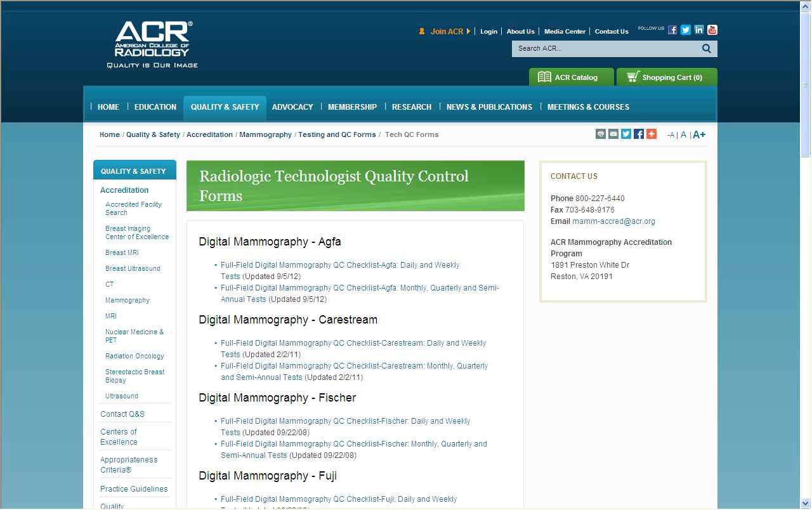Open Ultrasound sidebar link
The image size is (812, 510).
click(x=122, y=396)
